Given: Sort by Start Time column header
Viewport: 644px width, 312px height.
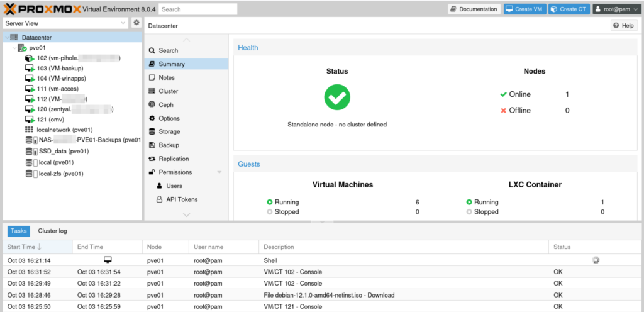Looking at the screenshot, I should [25, 247].
